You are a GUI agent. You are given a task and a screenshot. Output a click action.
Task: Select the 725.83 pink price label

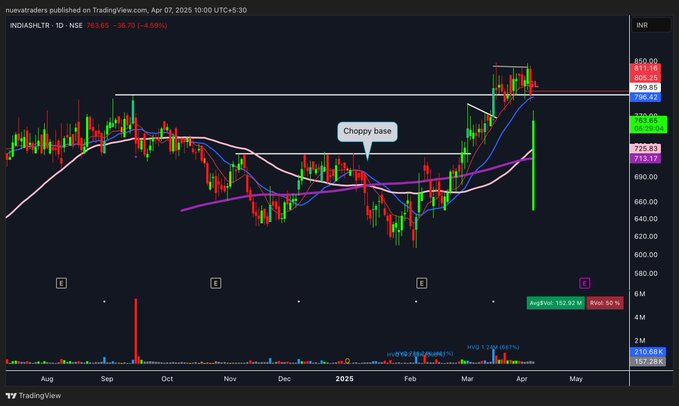pos(645,148)
